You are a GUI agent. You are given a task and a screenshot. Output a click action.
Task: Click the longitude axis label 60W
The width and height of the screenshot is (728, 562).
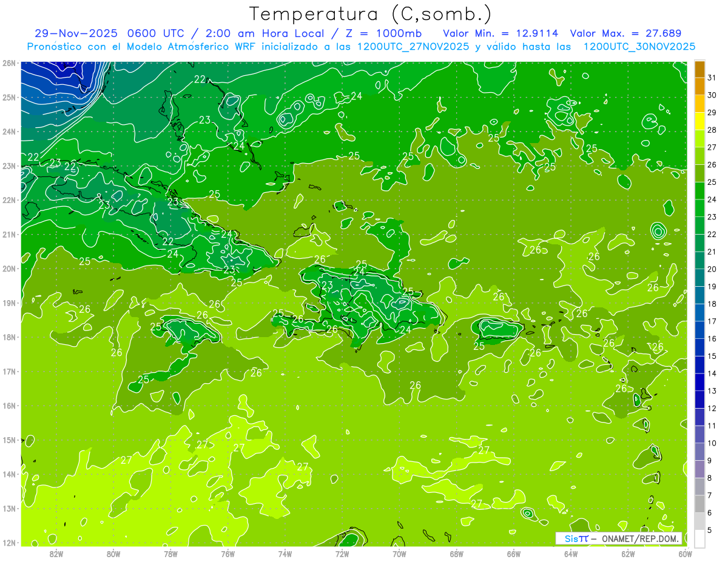685,554
